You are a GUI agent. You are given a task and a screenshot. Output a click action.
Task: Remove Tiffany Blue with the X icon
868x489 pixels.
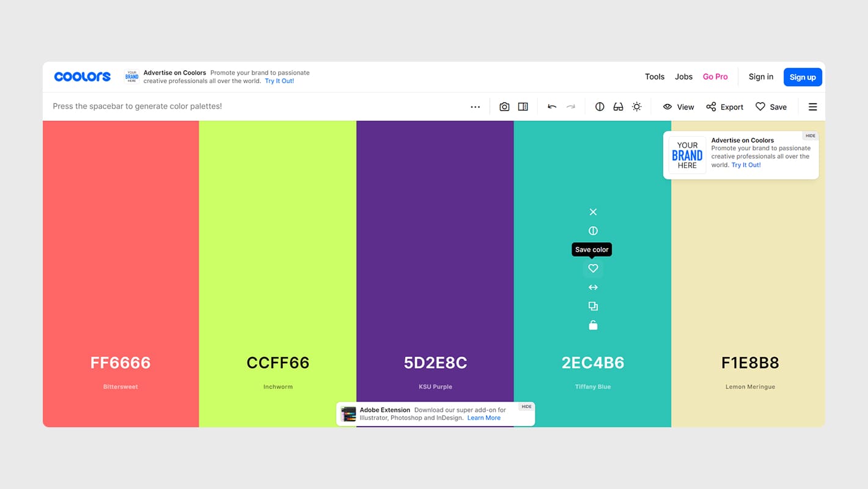593,212
